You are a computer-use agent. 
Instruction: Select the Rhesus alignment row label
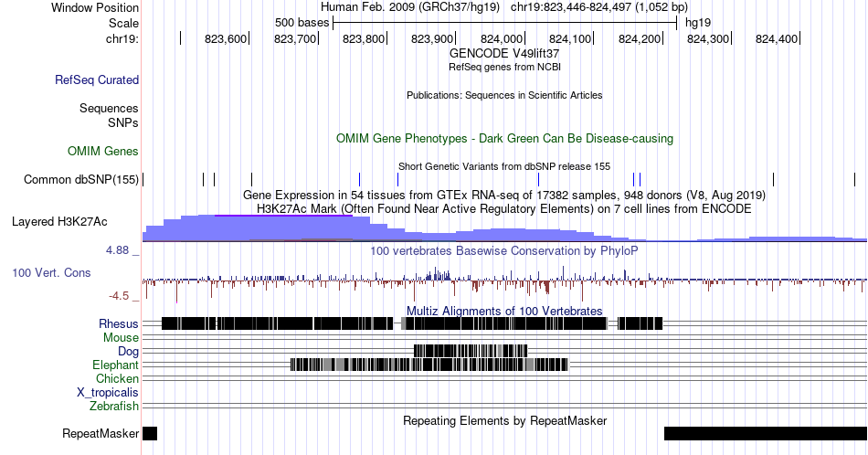click(119, 323)
